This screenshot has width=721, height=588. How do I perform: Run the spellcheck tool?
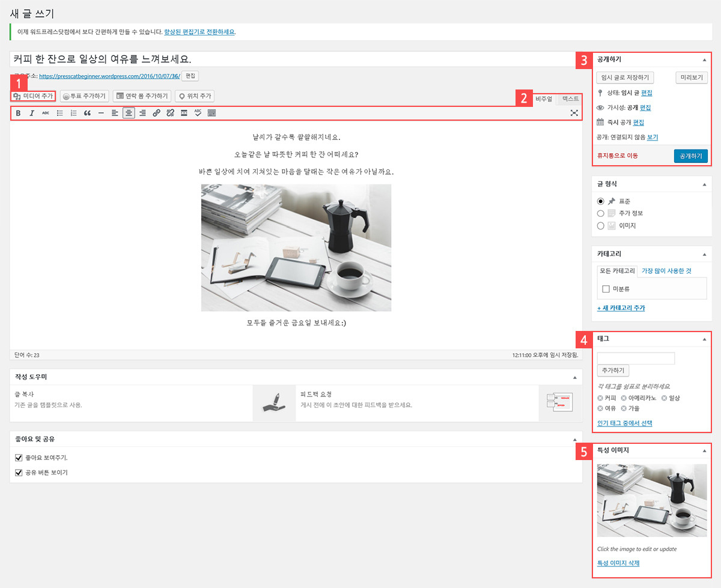(x=198, y=113)
